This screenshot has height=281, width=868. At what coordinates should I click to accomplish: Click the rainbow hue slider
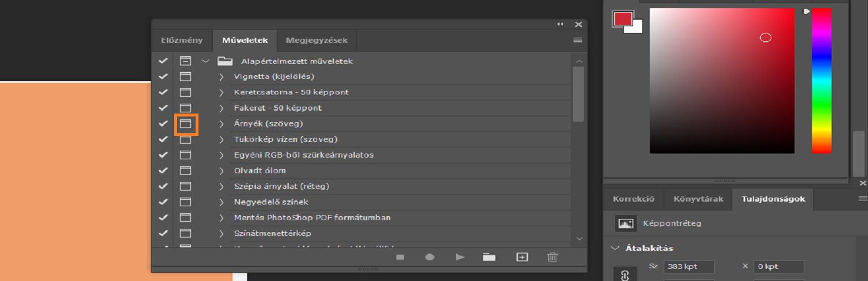822,81
